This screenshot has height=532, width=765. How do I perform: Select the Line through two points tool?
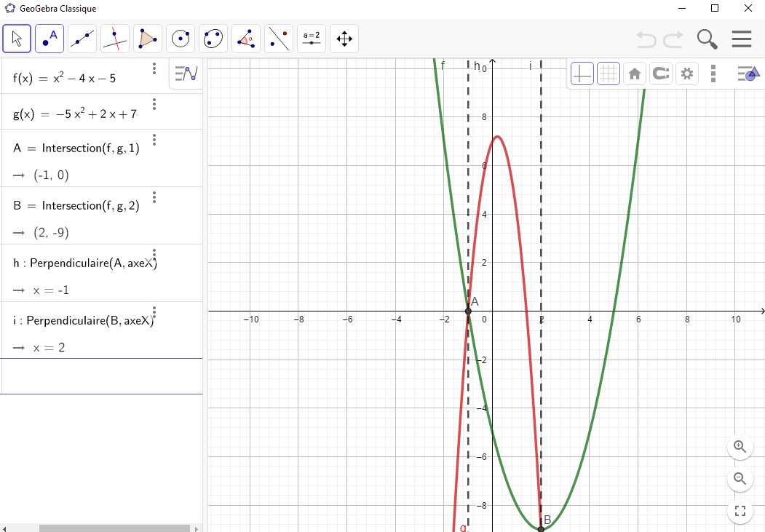click(x=82, y=39)
